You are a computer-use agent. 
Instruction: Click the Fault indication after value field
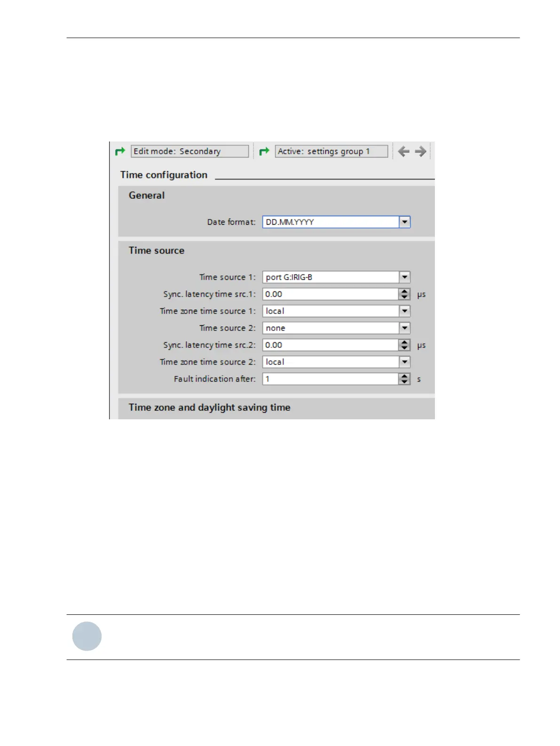point(331,379)
